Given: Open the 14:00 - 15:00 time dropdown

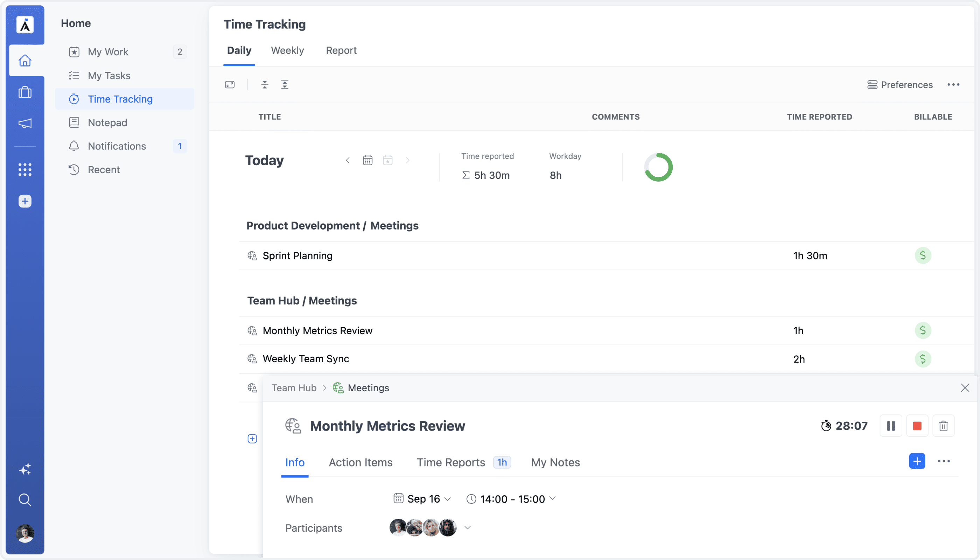Looking at the screenshot, I should (x=511, y=499).
